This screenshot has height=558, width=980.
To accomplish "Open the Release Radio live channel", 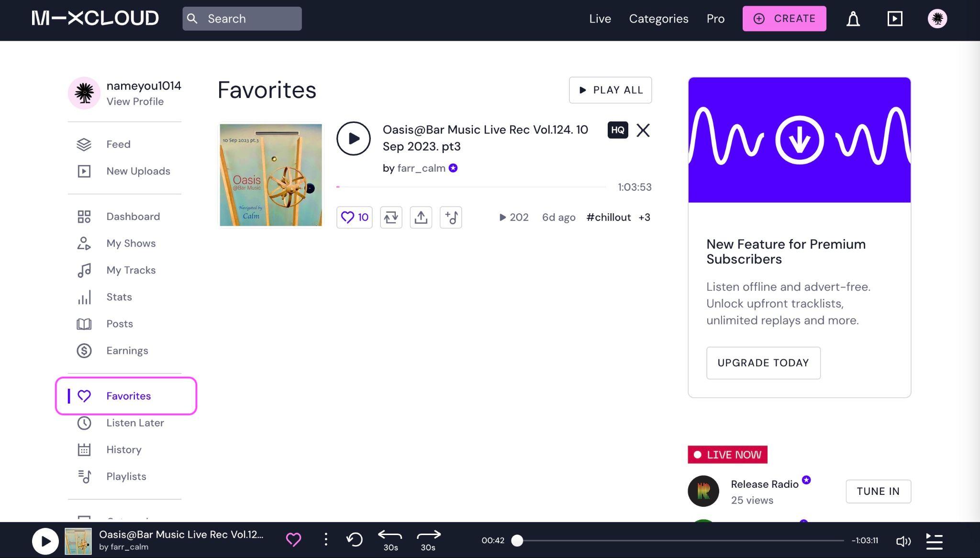I will (764, 484).
